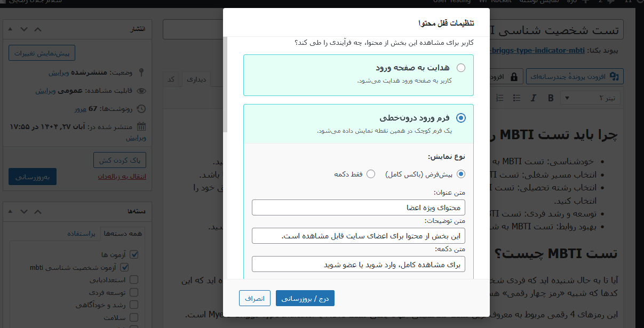Move the دسته‌ها panel up
This screenshot has width=644, height=328.
37,211
